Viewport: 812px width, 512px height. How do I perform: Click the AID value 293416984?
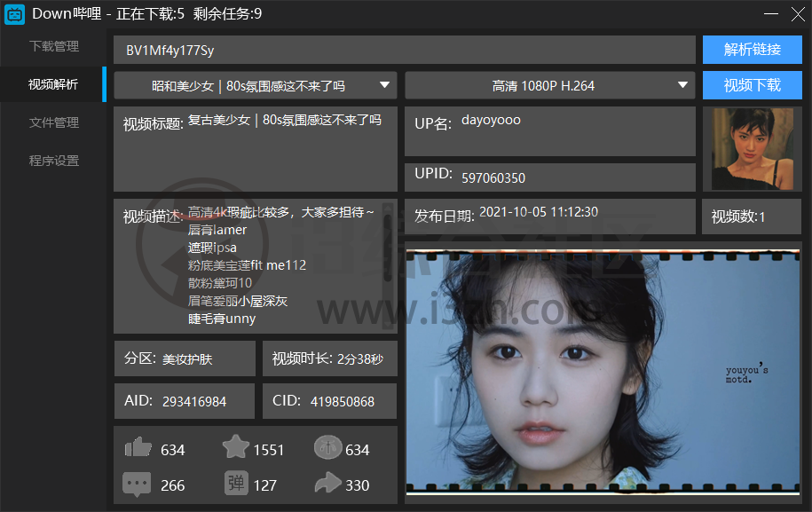coord(194,402)
